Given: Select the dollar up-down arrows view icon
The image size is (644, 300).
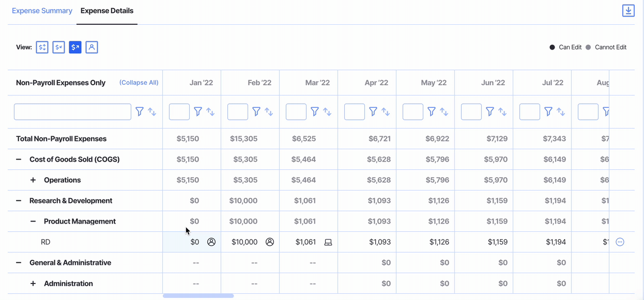Looking at the screenshot, I should (x=42, y=48).
